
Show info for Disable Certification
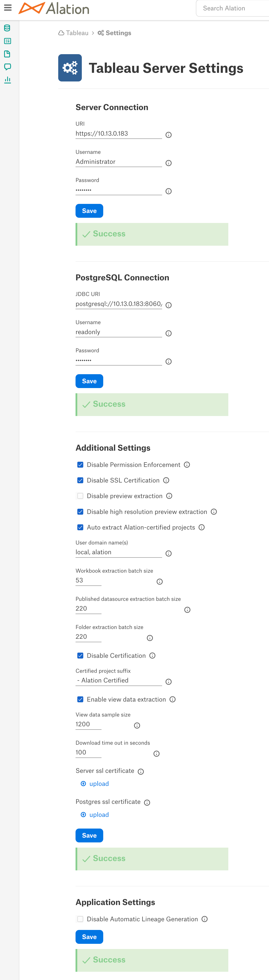(x=152, y=655)
